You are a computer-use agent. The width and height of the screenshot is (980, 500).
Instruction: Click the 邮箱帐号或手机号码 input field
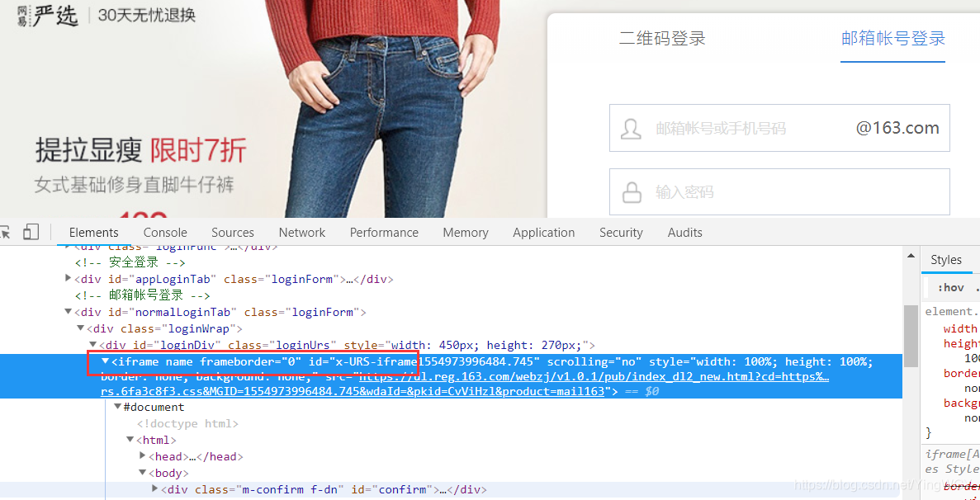779,128
